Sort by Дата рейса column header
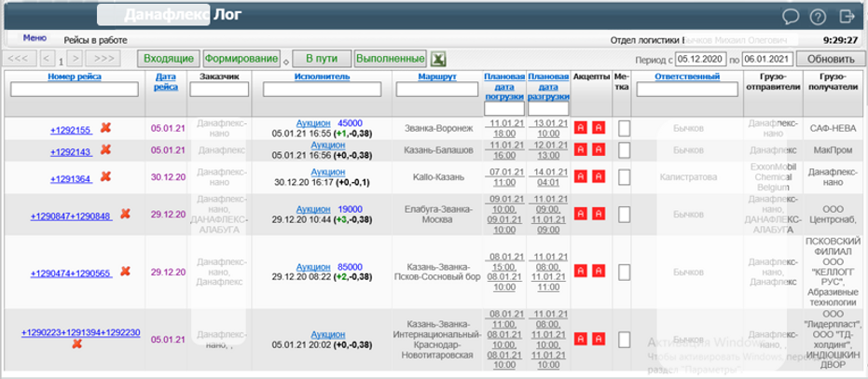Image resolution: width=868 pixels, height=379 pixels. 167,81
